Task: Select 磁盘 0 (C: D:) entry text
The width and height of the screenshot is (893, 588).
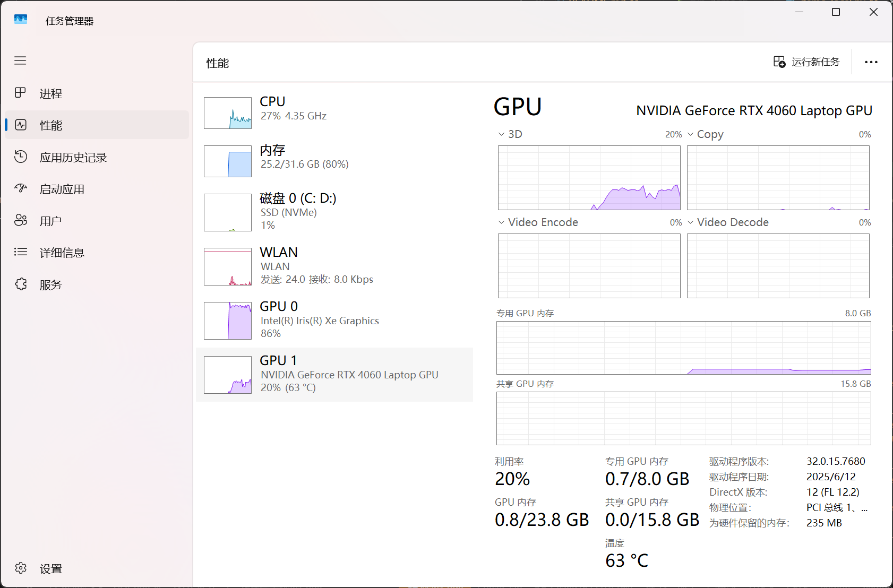Action: click(x=298, y=198)
